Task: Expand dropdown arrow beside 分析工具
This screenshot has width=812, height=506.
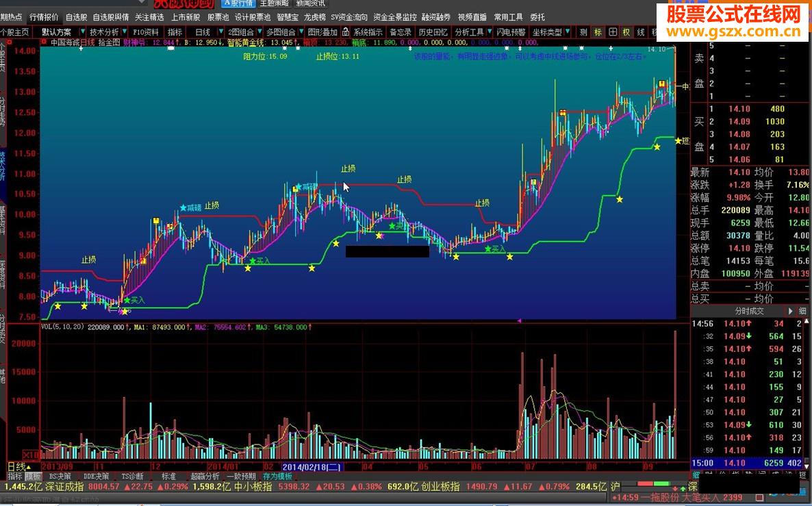Action: [489, 32]
